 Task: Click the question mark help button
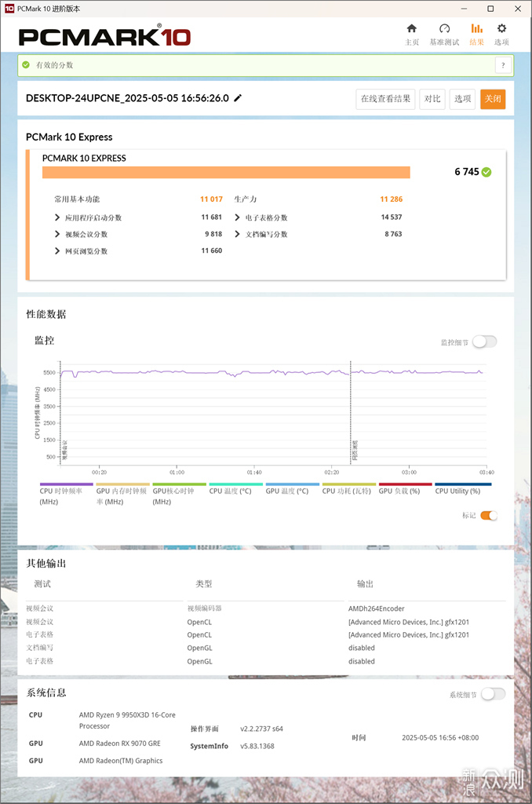pyautogui.click(x=503, y=65)
